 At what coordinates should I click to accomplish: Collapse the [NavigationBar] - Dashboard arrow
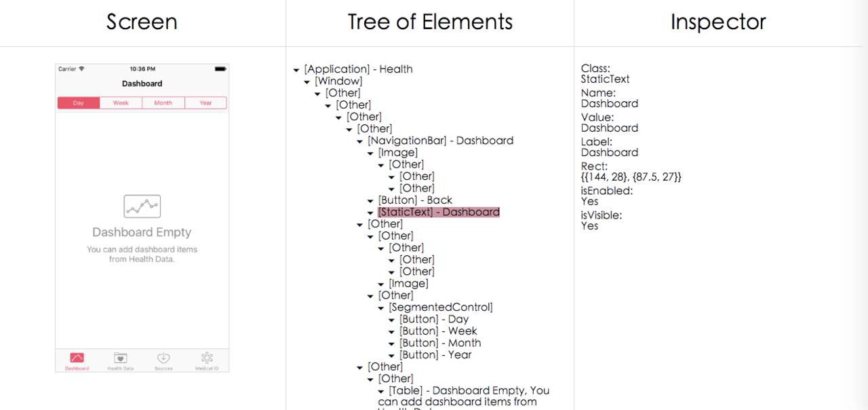coord(360,141)
